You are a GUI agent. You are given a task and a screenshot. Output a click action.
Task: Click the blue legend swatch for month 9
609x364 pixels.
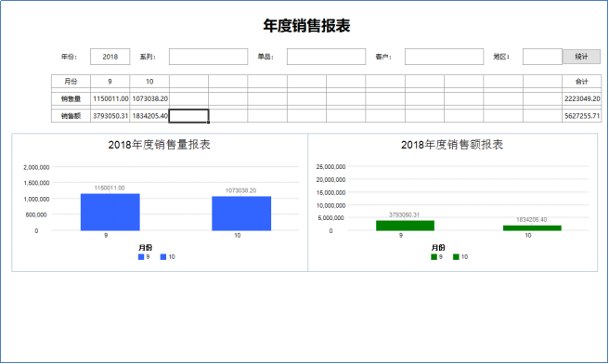[141, 257]
